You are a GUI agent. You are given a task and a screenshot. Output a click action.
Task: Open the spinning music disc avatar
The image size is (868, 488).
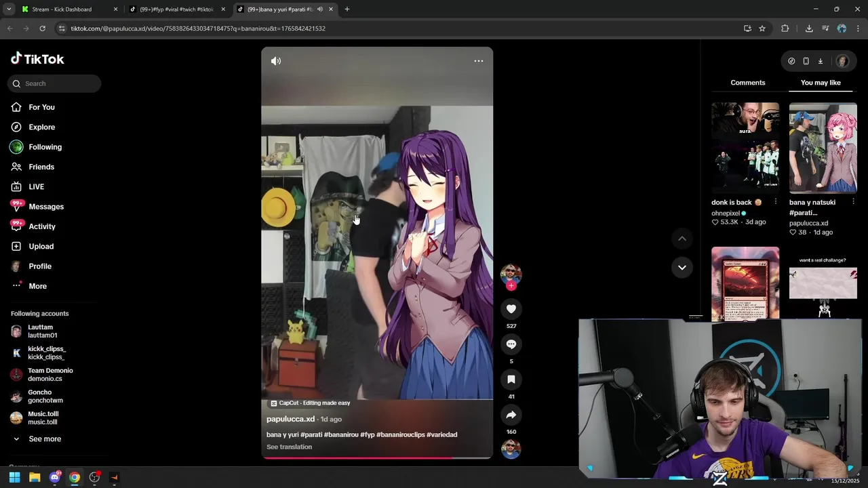click(511, 449)
